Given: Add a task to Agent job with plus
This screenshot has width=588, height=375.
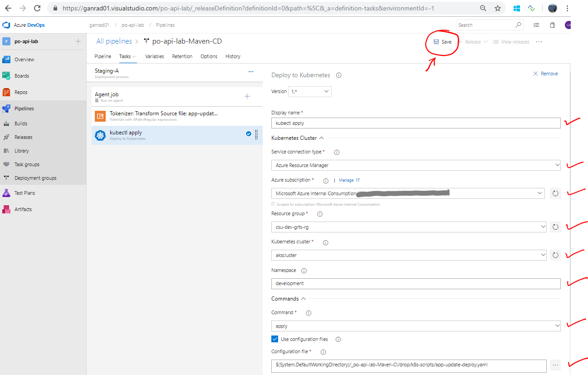Looking at the screenshot, I should 247,96.
